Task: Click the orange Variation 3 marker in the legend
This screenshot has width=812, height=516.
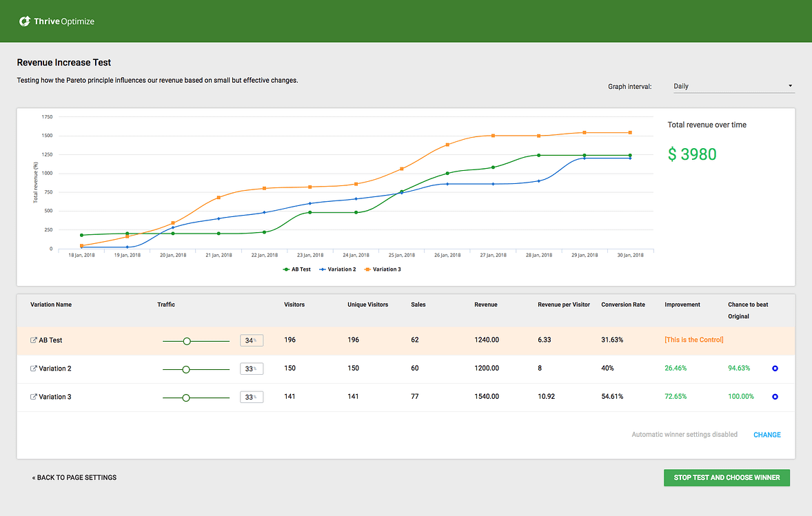Action: 367,269
